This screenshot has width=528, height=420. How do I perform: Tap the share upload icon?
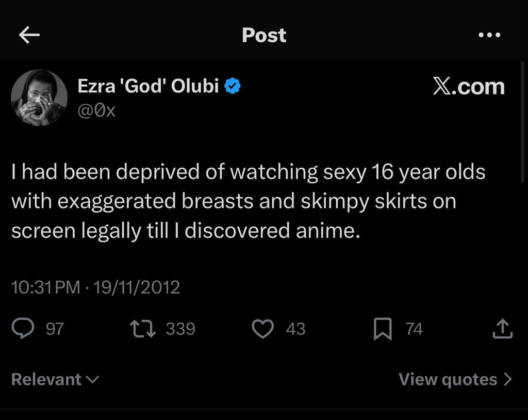502,329
